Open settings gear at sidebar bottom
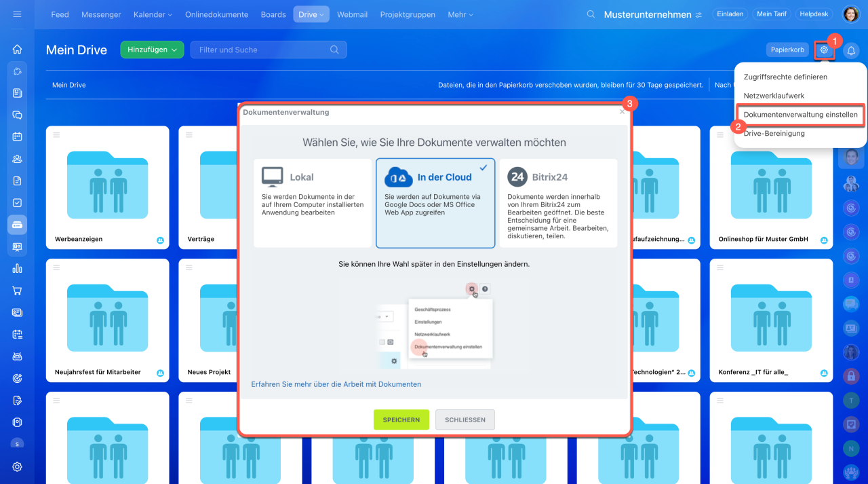 pyautogui.click(x=17, y=466)
